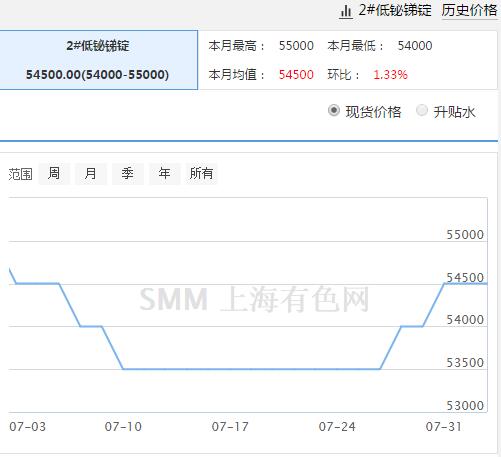Image resolution: width=501 pixels, height=457 pixels.
Task: Set chart range to 季
Action: 128,174
